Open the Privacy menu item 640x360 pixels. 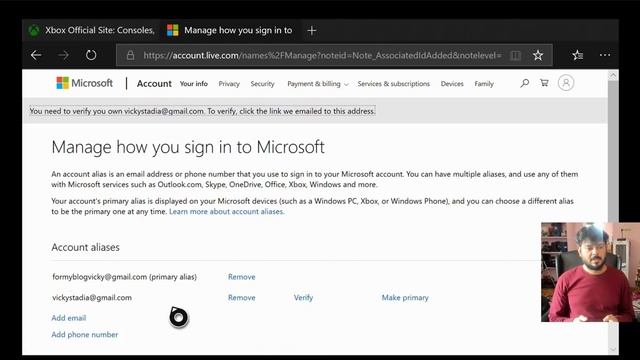click(229, 84)
